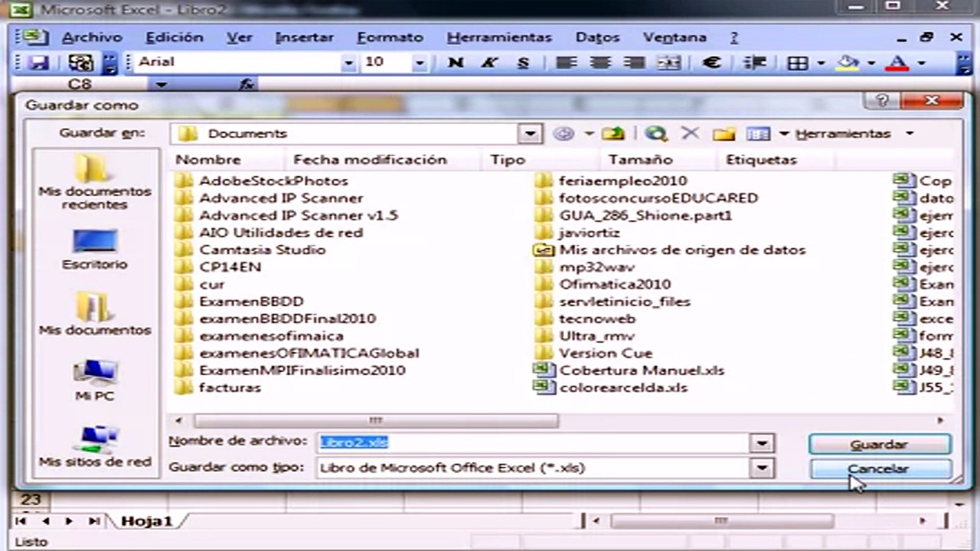This screenshot has width=980, height=551.
Task: Select the facturas folder
Action: 218,388
